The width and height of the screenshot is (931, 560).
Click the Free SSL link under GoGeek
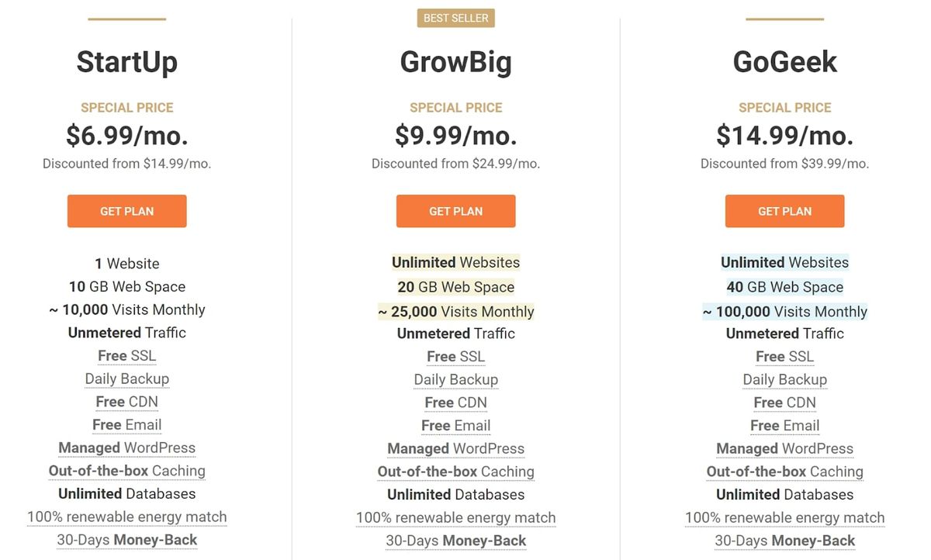784,356
